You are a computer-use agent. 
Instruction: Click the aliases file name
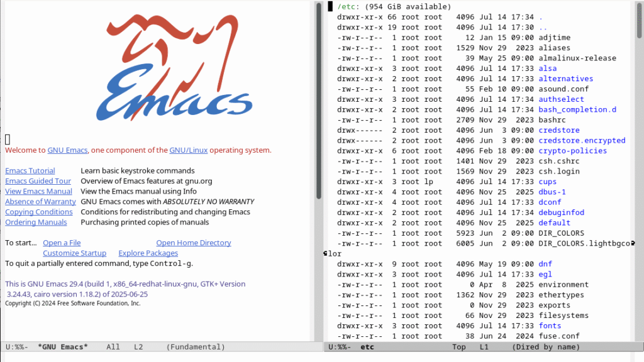pyautogui.click(x=555, y=48)
